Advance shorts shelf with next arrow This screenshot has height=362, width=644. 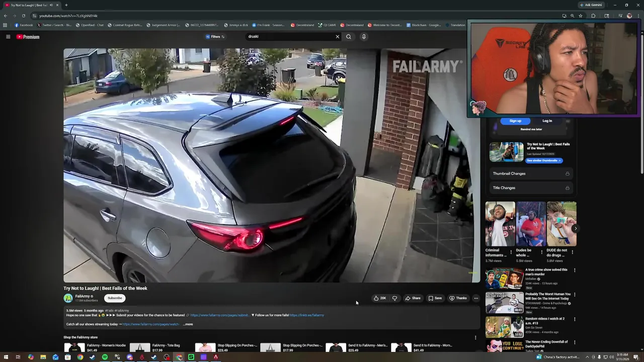click(575, 229)
